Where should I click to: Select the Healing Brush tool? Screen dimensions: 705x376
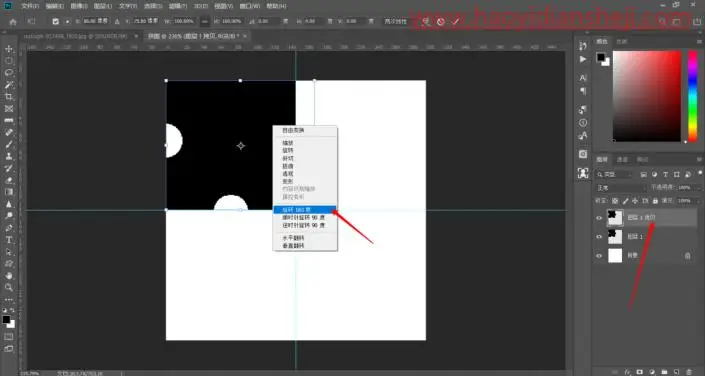coord(9,132)
